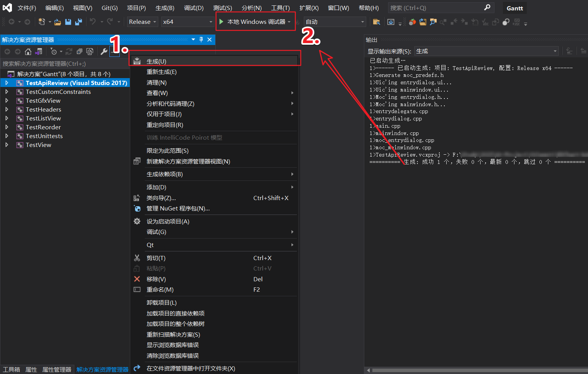Select 重新生成(E) in context menu

[x=214, y=72]
